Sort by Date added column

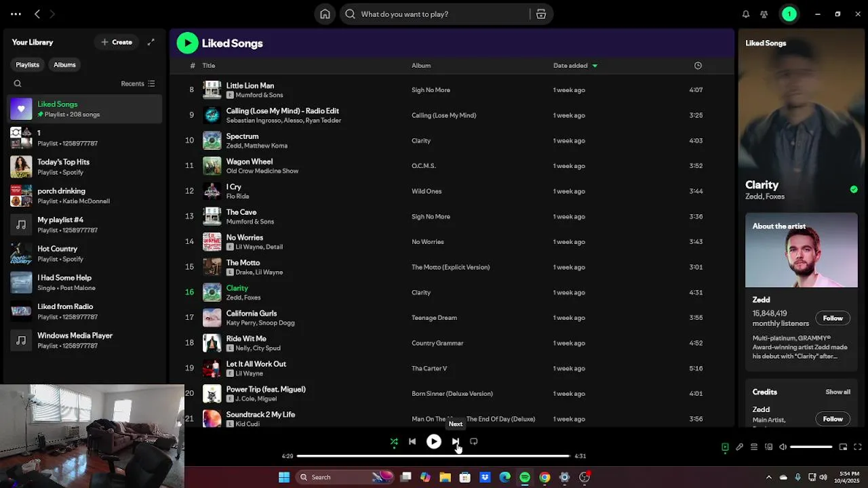pyautogui.click(x=575, y=66)
